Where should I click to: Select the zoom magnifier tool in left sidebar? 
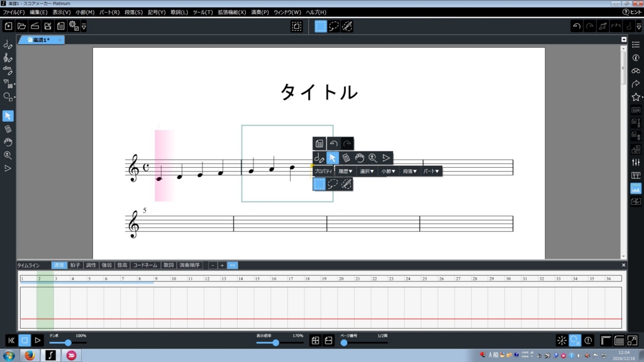(x=8, y=155)
